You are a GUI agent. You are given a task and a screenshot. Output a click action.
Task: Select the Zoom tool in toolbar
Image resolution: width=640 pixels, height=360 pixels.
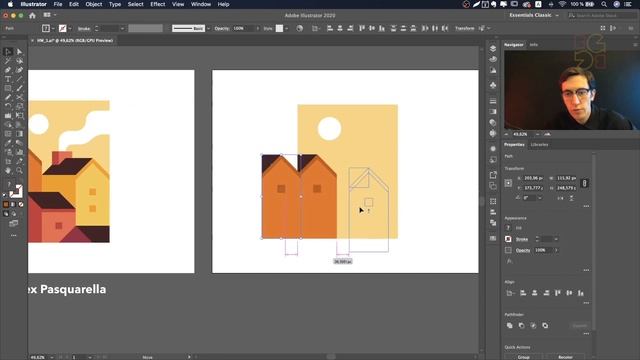(x=19, y=170)
